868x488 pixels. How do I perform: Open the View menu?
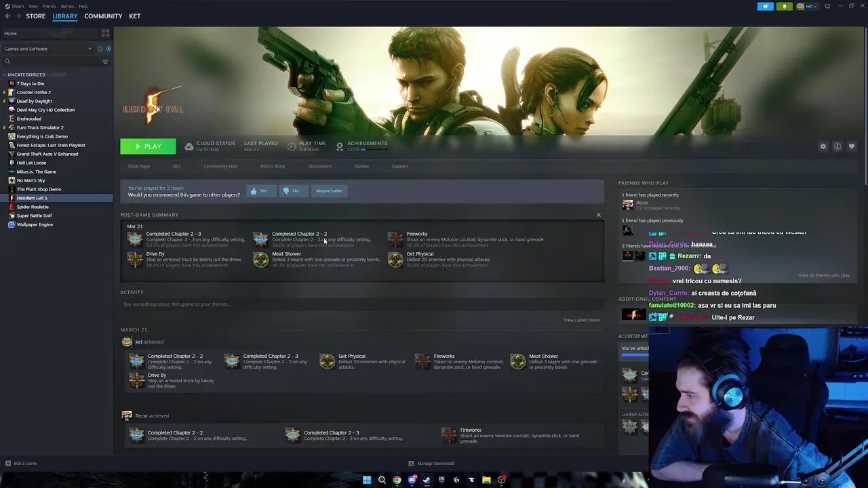33,6
